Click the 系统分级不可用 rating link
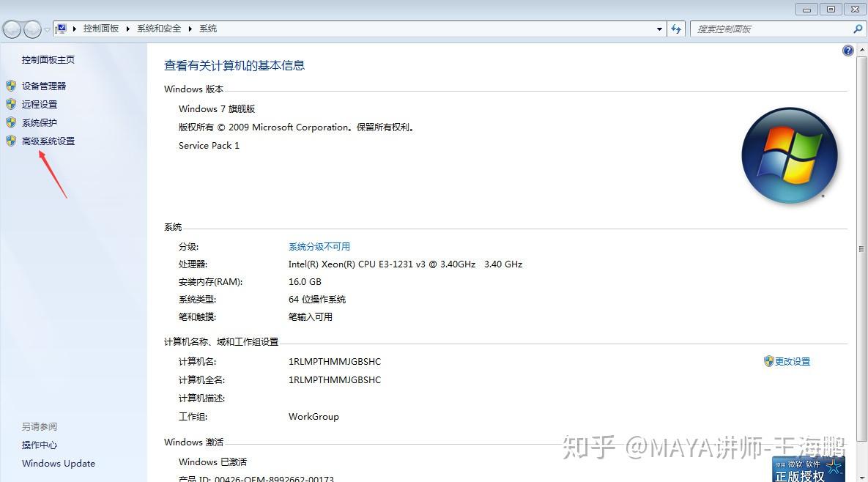Image resolution: width=868 pixels, height=482 pixels. [x=319, y=246]
